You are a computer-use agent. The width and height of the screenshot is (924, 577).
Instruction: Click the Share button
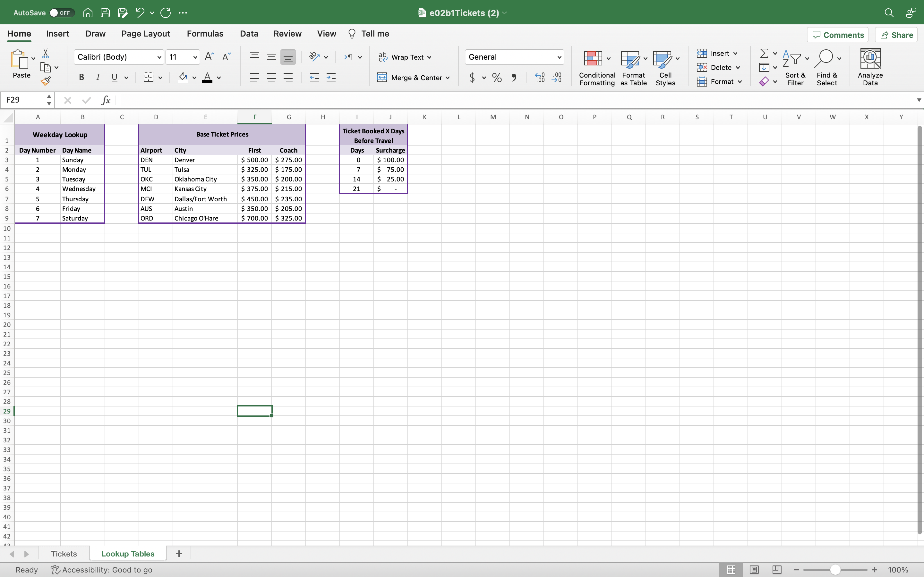pyautogui.click(x=896, y=35)
